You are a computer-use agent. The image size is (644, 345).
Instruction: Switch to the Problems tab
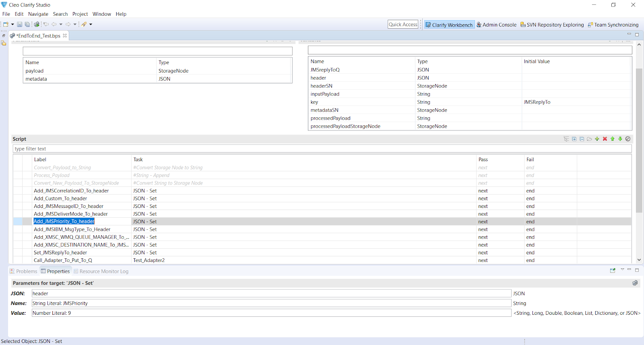coord(23,271)
